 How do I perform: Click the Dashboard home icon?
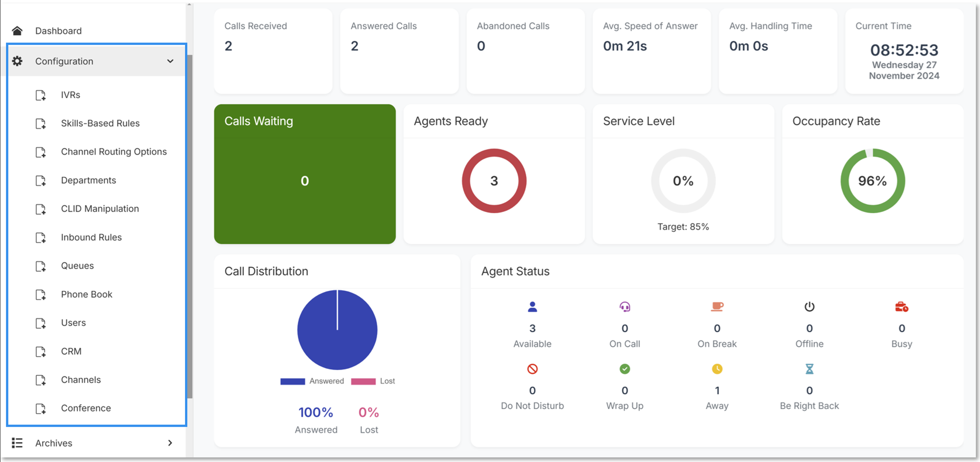pos(17,31)
